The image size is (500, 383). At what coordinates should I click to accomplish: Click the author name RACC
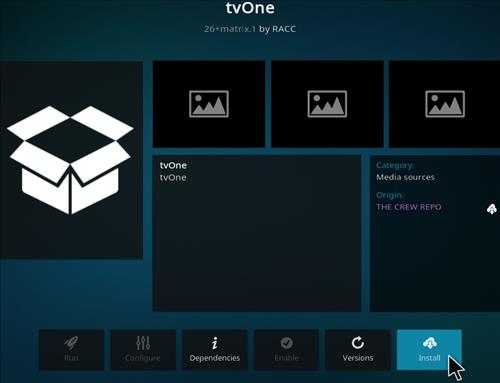coord(284,29)
